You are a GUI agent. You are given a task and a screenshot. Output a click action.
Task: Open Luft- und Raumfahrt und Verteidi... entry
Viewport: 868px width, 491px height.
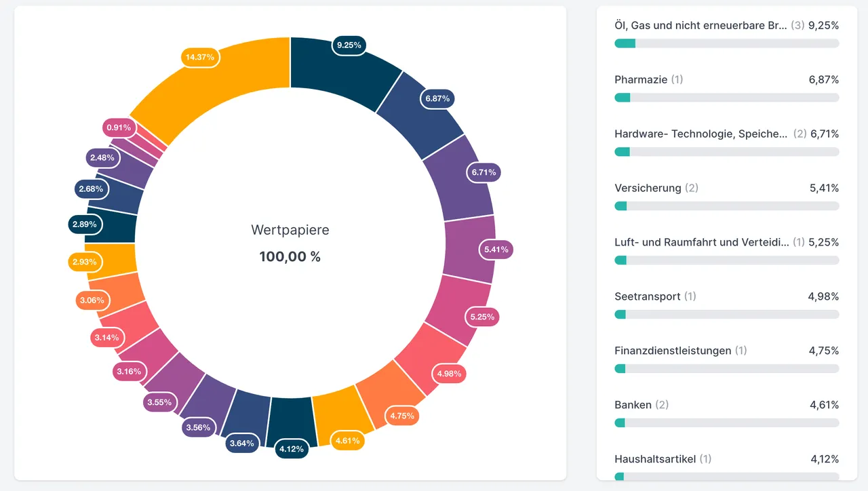click(x=726, y=251)
